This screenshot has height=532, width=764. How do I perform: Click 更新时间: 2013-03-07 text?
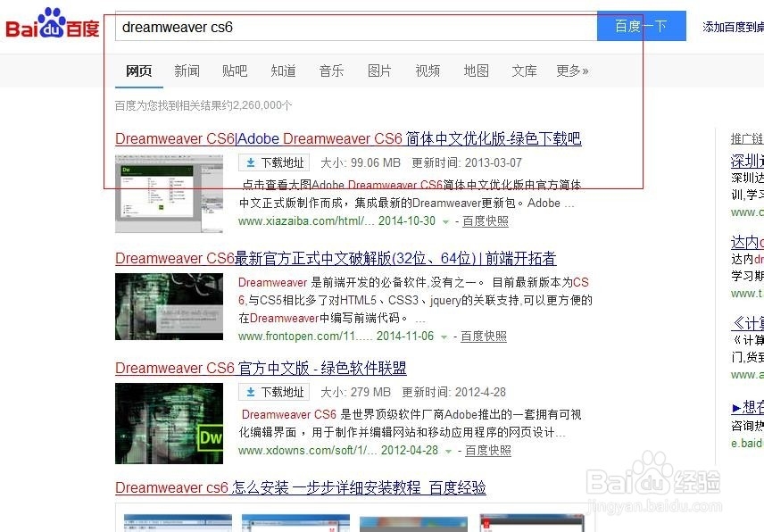tap(467, 162)
